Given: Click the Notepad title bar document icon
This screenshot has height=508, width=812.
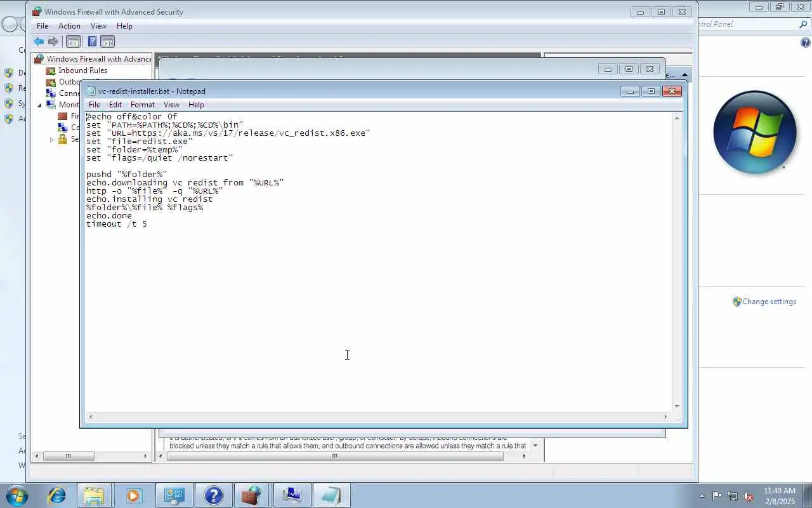Looking at the screenshot, I should [x=91, y=91].
